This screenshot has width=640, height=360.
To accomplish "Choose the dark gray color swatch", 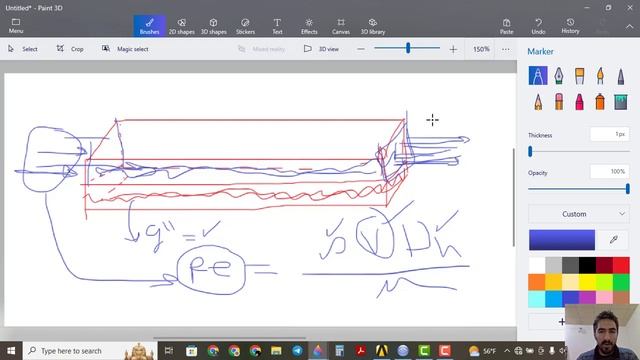I will click(570, 265).
